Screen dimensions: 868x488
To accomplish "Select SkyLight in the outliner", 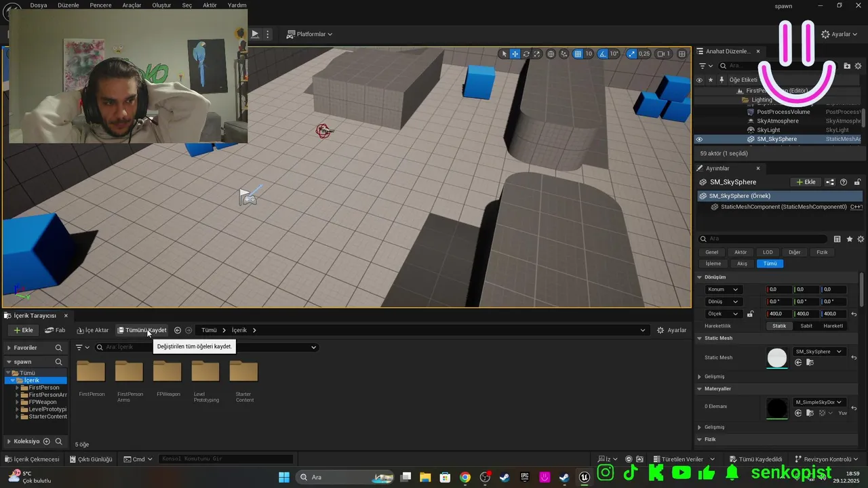I will [768, 130].
